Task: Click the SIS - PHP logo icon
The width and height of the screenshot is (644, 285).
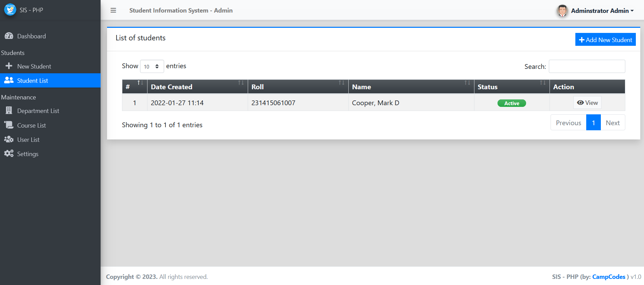Action: coord(10,9)
